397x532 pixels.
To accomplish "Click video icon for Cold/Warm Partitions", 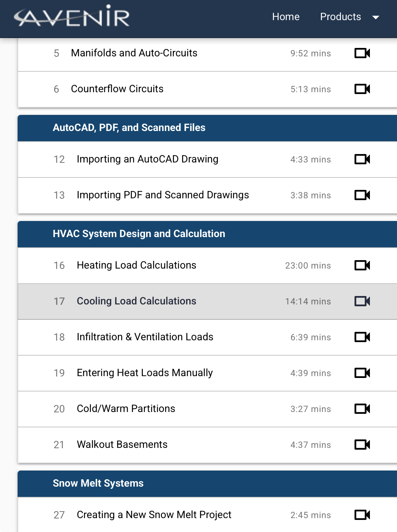I will (x=362, y=409).
